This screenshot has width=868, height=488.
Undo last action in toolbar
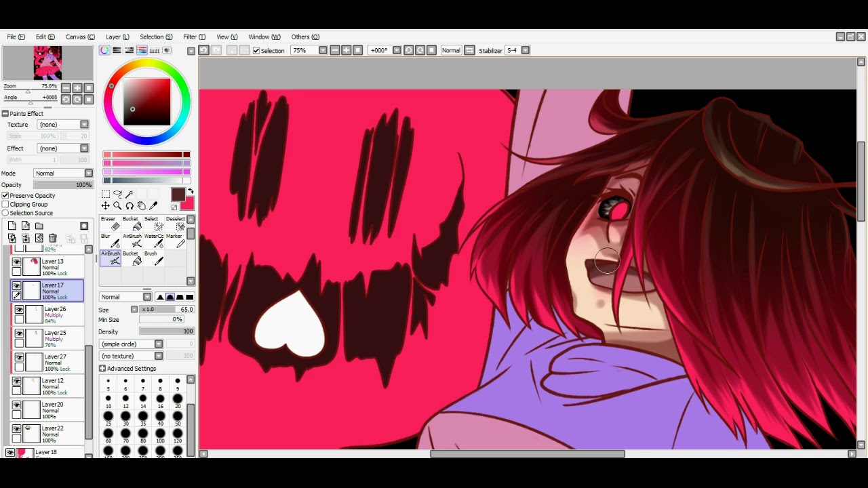coord(203,50)
